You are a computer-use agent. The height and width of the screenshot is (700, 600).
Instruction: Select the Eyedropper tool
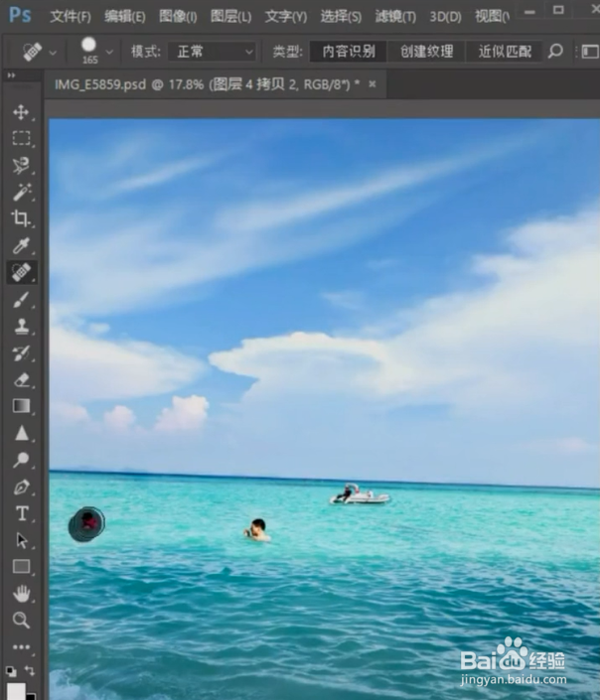click(21, 245)
